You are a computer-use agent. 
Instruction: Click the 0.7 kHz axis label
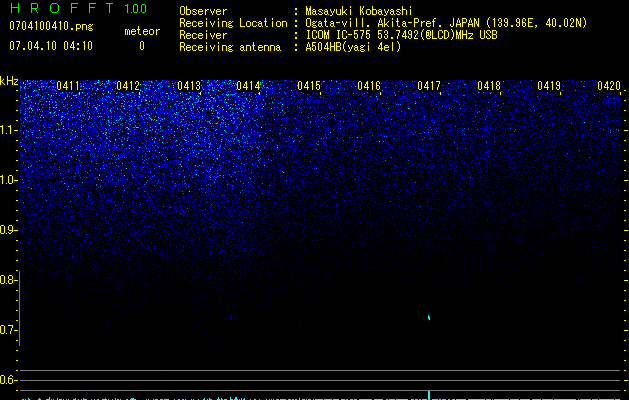(8, 330)
